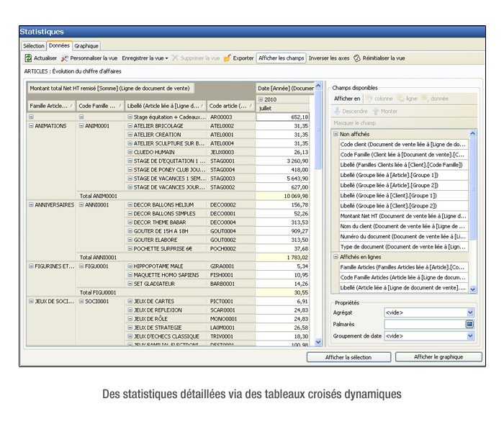
Task: Switch to the Graphique tab
Action: [x=86, y=46]
